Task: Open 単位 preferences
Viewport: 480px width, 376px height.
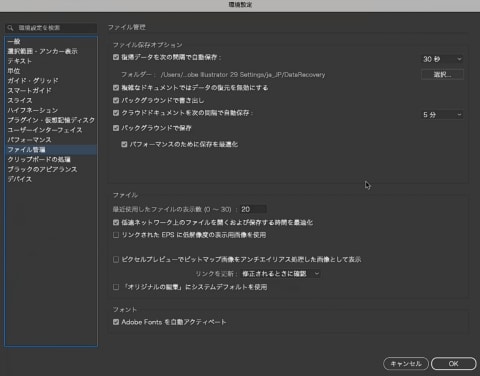Action: 51,71
